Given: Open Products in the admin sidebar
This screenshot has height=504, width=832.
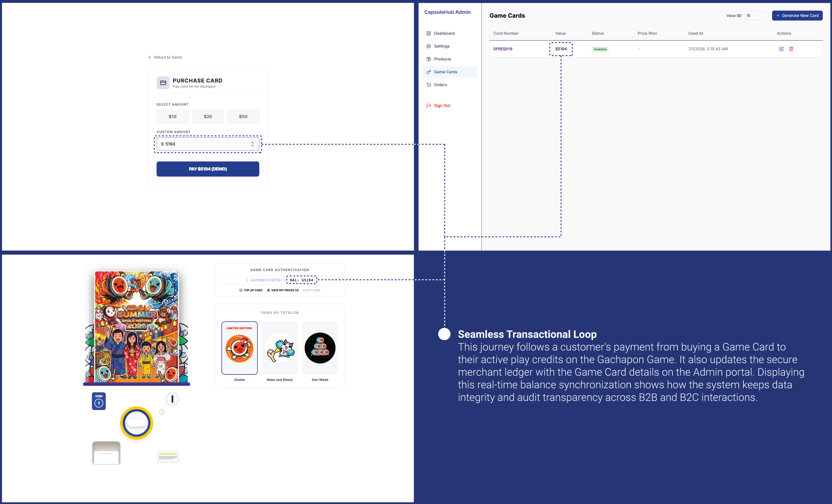Looking at the screenshot, I should coord(450,59).
